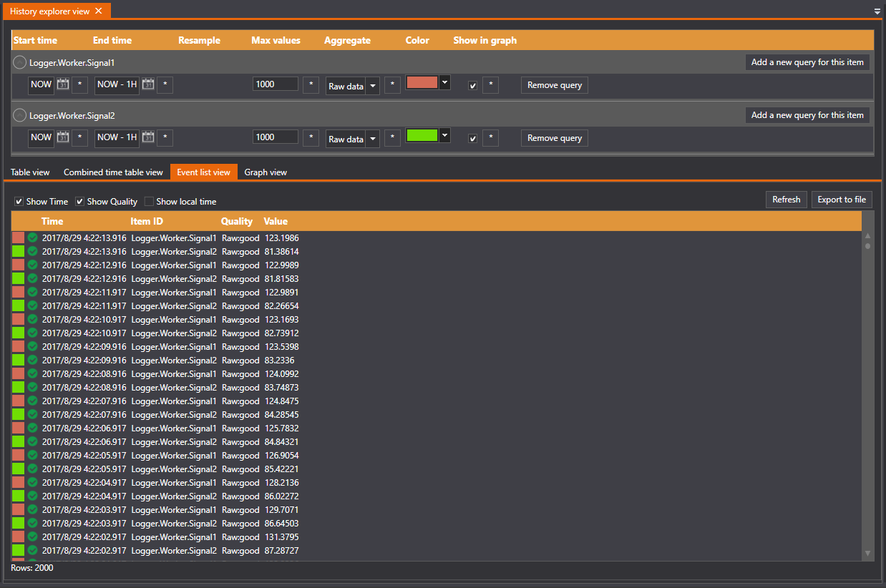The width and height of the screenshot is (886, 588).
Task: Open the panel options arrow at top right
Action: (x=877, y=11)
